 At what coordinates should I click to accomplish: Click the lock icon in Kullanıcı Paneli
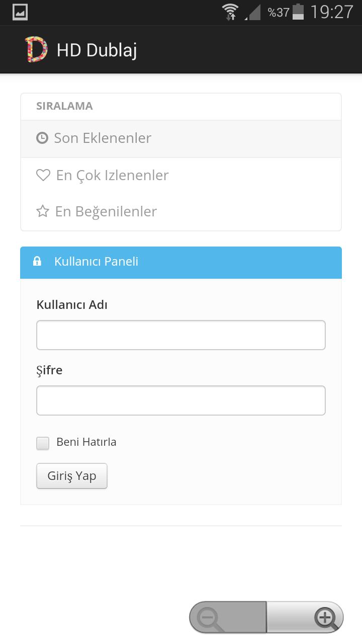[x=37, y=262]
